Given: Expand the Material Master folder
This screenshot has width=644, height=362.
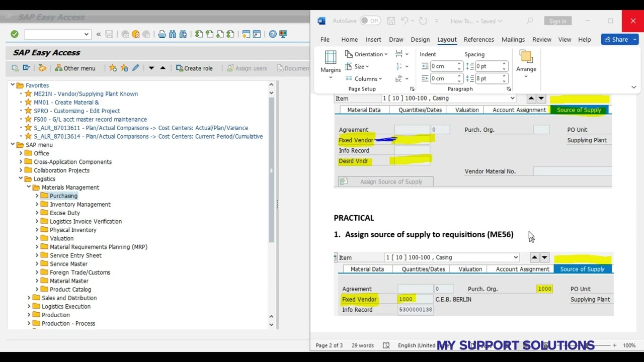Looking at the screenshot, I should (37, 281).
